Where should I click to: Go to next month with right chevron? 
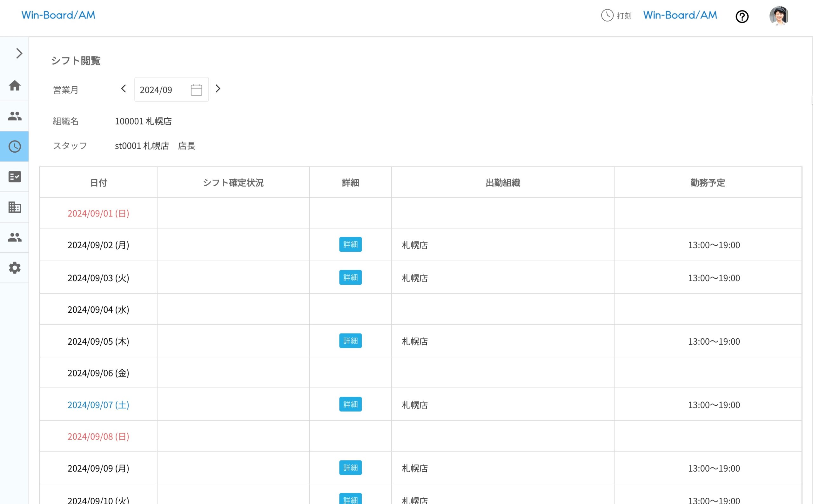point(218,89)
